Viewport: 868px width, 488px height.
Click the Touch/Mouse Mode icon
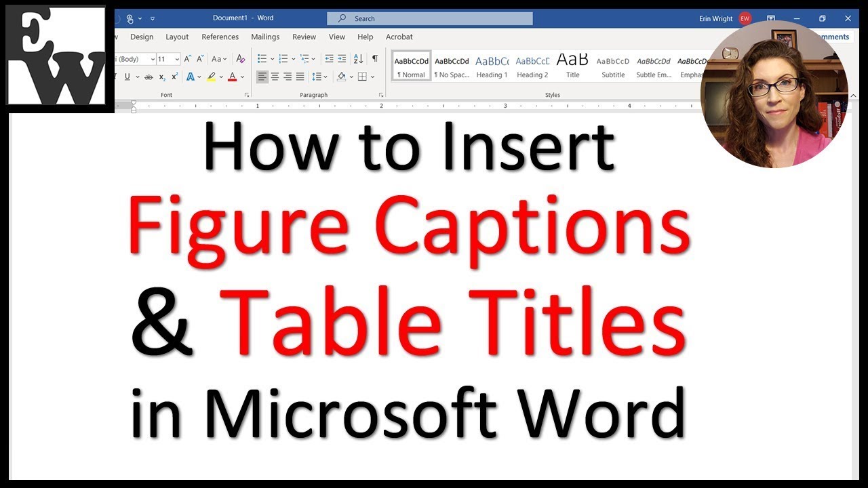(130, 18)
